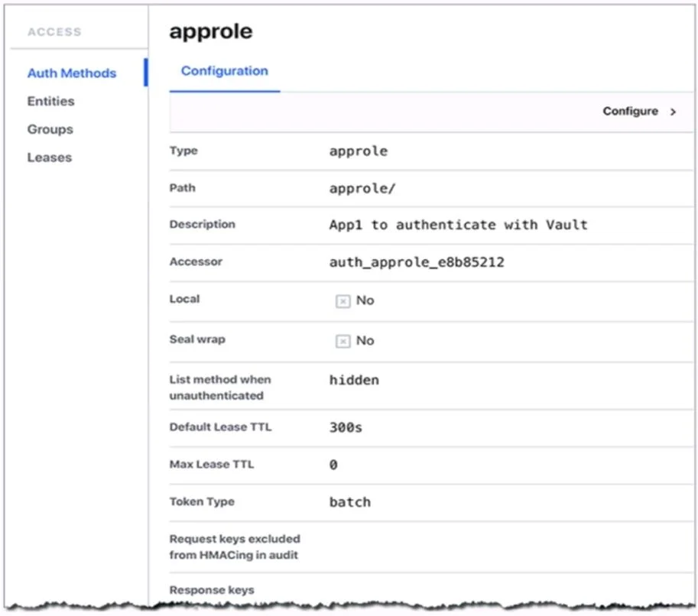Open Leases in the Access sidebar
The image size is (698, 616).
click(50, 157)
